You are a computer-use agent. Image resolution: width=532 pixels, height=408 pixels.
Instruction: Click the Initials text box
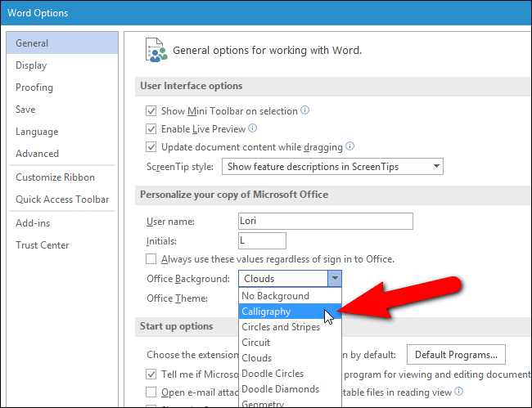point(262,240)
